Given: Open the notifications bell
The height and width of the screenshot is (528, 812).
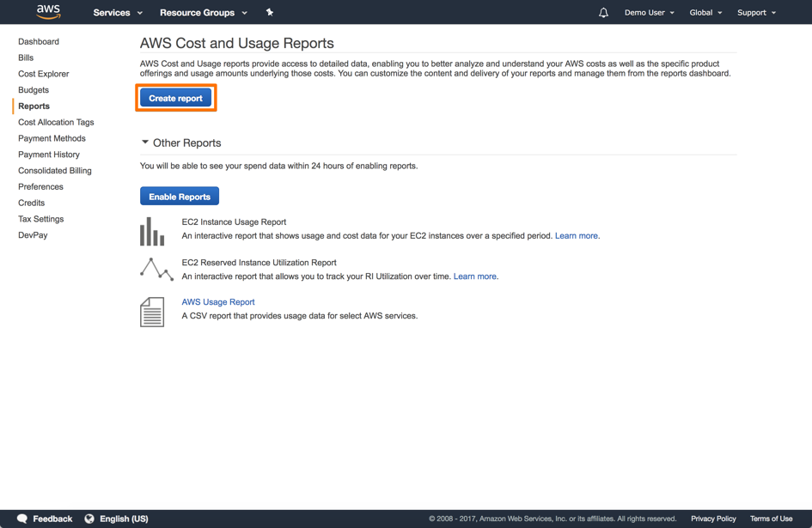Looking at the screenshot, I should tap(603, 13).
